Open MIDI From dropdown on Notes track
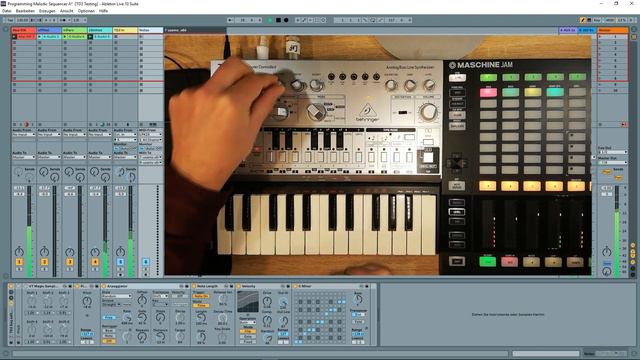Viewport: 640px width, 360px height. (x=150, y=134)
